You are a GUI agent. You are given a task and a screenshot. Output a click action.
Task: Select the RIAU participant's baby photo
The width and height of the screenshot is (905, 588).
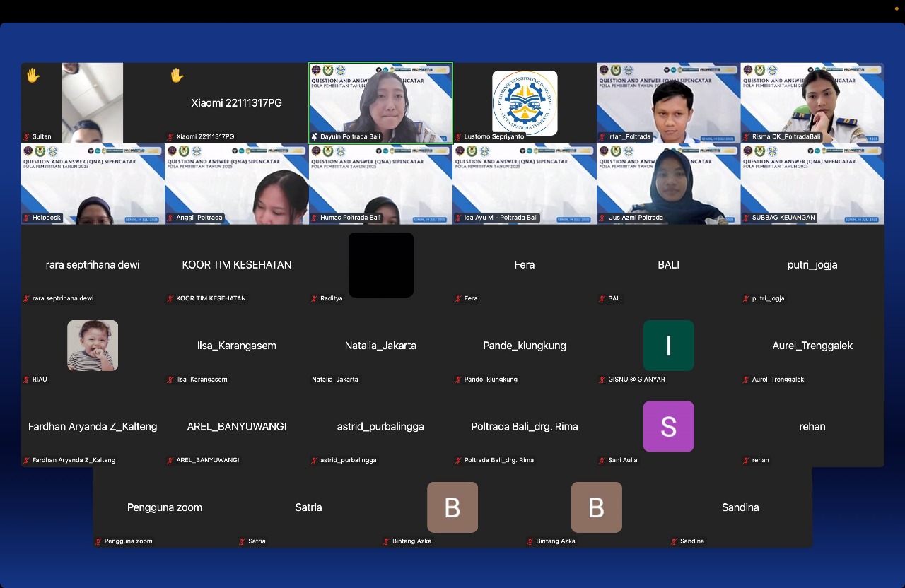[x=93, y=346]
